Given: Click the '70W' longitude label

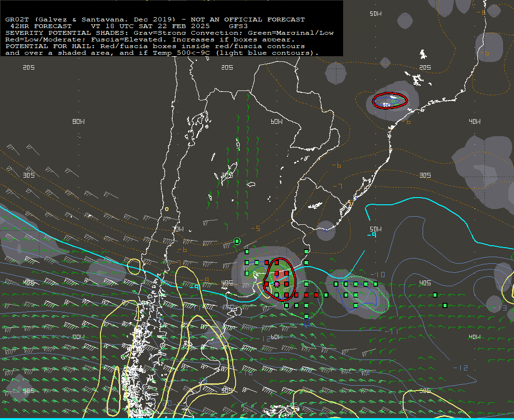Looking at the screenshot, I should [178, 229].
